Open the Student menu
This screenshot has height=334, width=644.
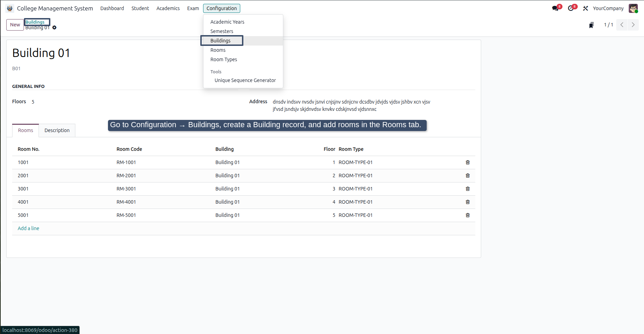[x=140, y=8]
